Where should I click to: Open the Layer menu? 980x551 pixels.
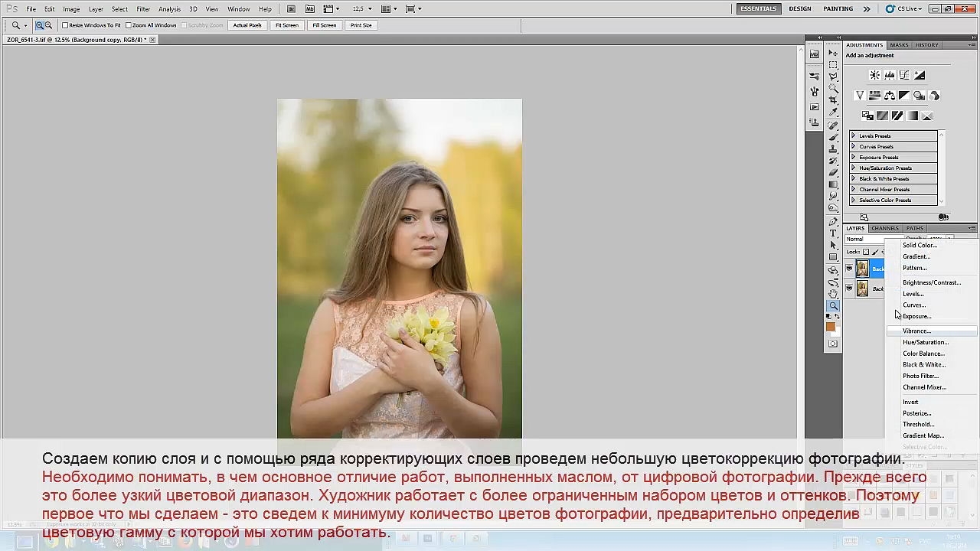pos(96,9)
